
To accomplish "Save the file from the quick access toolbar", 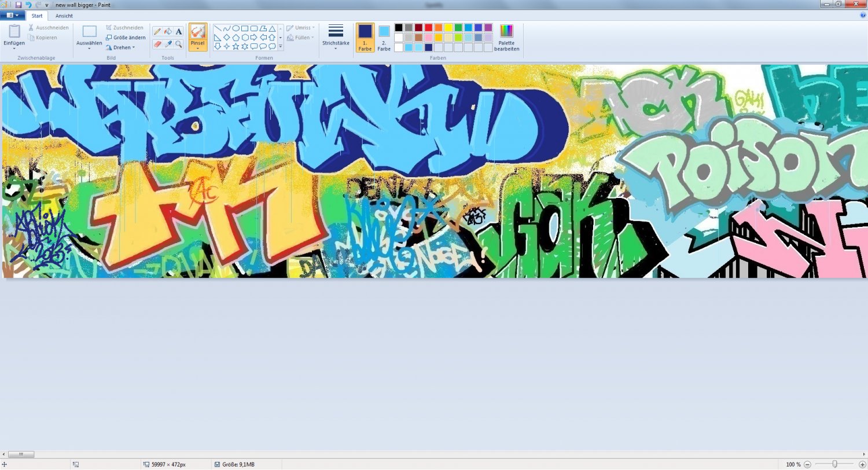I will [x=19, y=5].
